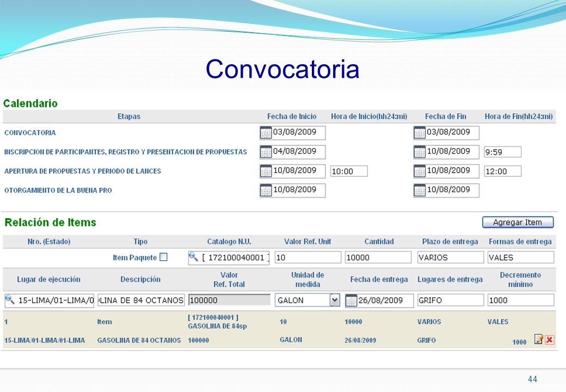566x392 pixels.
Task: Click the Agregar Item button
Action: coord(518,222)
